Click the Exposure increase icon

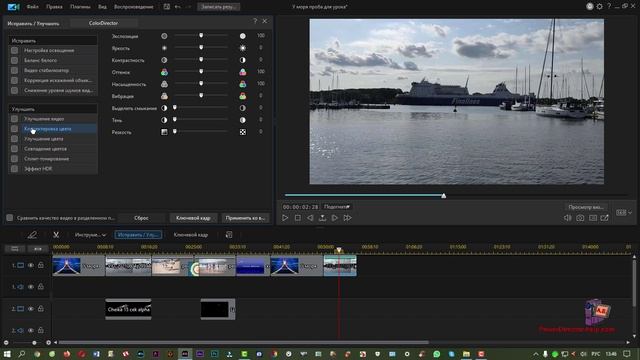(x=242, y=36)
